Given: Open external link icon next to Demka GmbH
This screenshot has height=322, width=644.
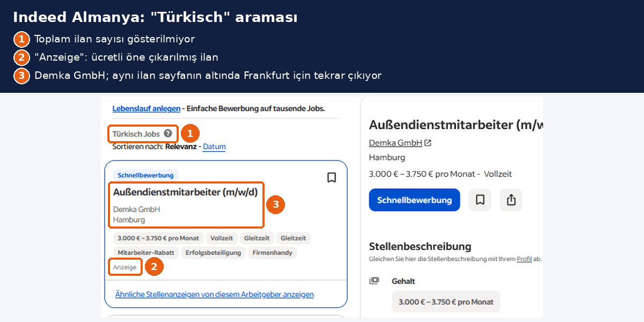Looking at the screenshot, I should tap(428, 143).
